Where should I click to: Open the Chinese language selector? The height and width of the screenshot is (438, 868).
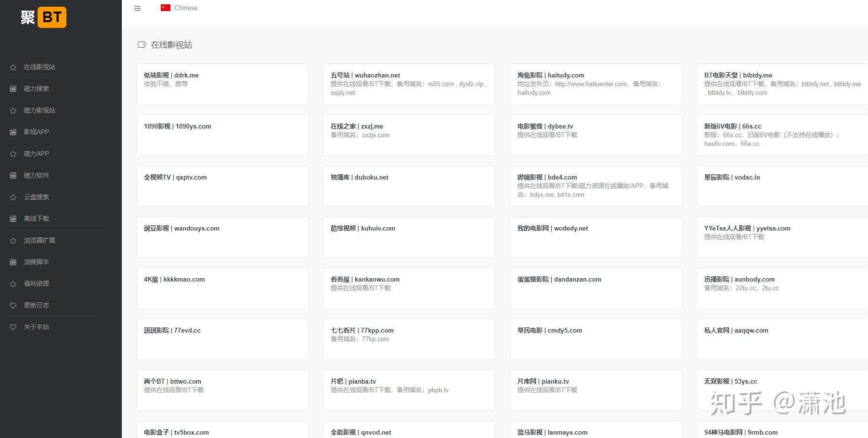tap(185, 8)
